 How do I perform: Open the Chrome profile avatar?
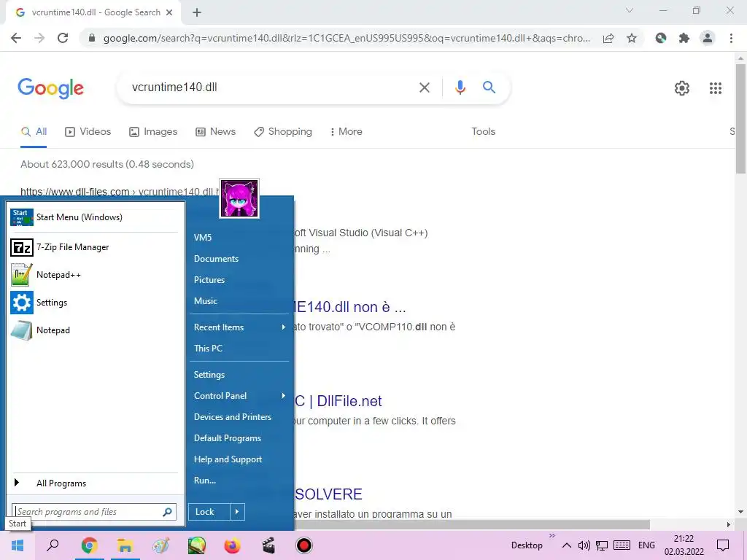(708, 38)
